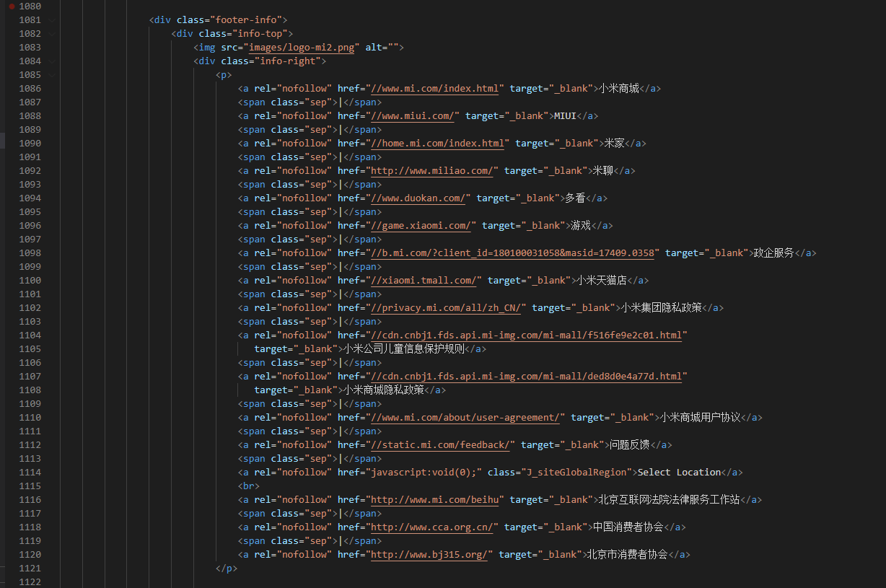Place cursor in 问题反馈 anchor text
The width and height of the screenshot is (886, 588).
[629, 444]
